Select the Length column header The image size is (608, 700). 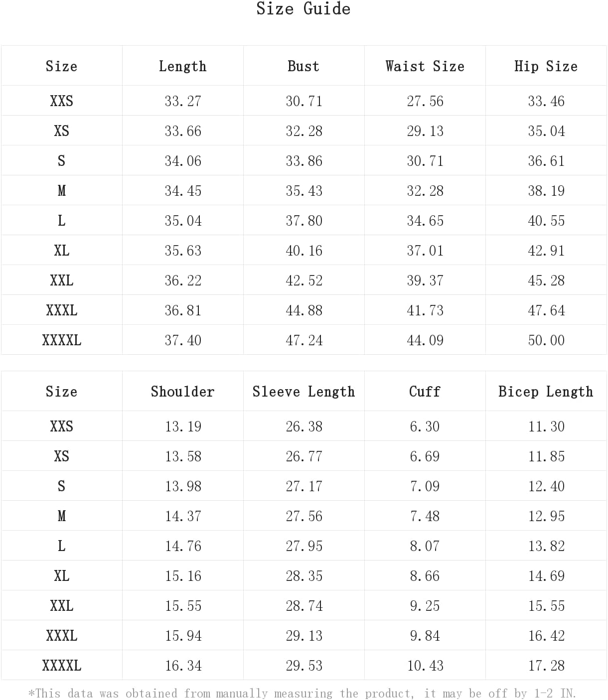point(182,66)
